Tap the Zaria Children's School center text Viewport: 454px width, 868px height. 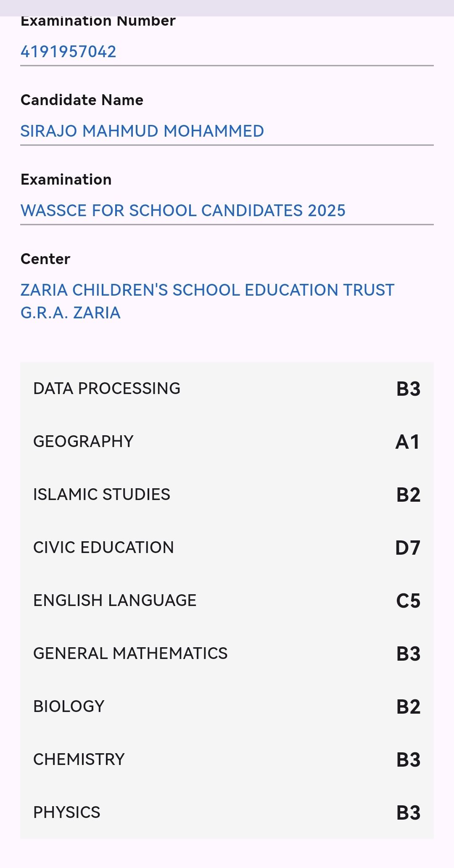[207, 301]
